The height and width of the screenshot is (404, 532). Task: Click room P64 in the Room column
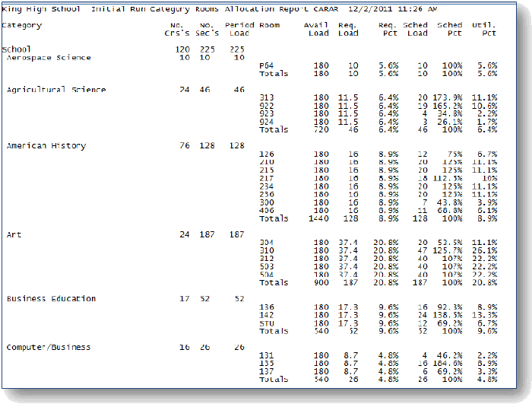(266, 66)
